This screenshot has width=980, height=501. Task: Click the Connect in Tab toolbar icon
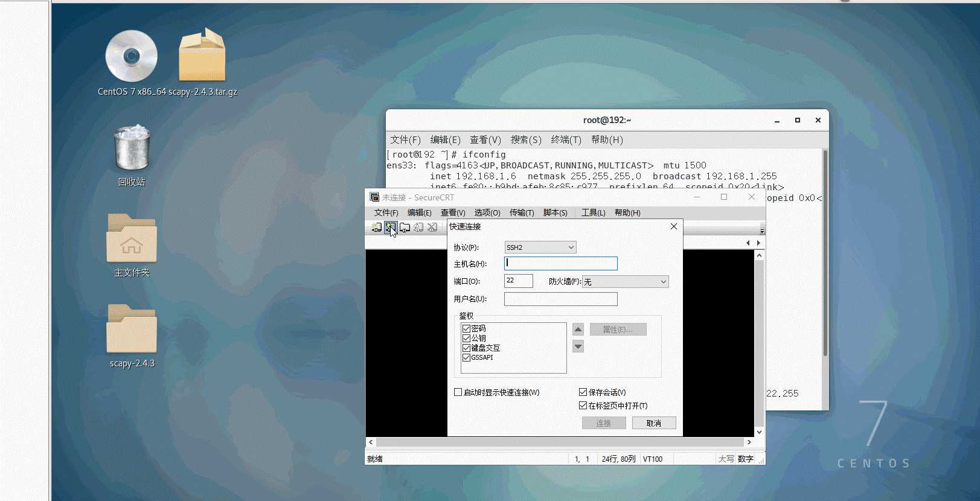[405, 228]
